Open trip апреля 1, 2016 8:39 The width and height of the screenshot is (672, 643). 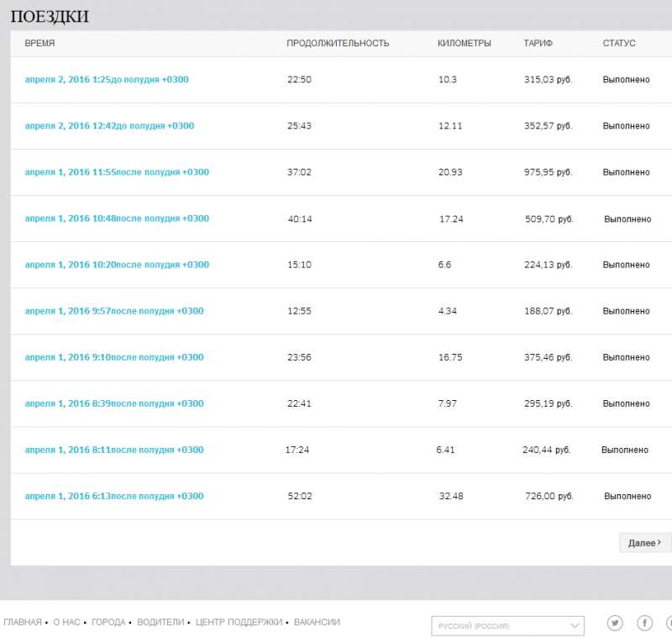[x=114, y=403]
